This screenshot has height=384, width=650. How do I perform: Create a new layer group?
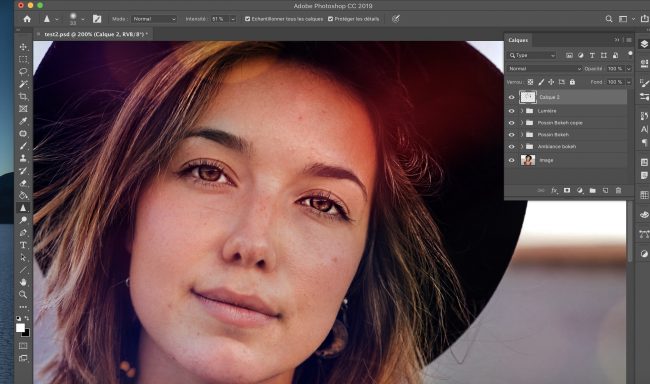point(592,190)
